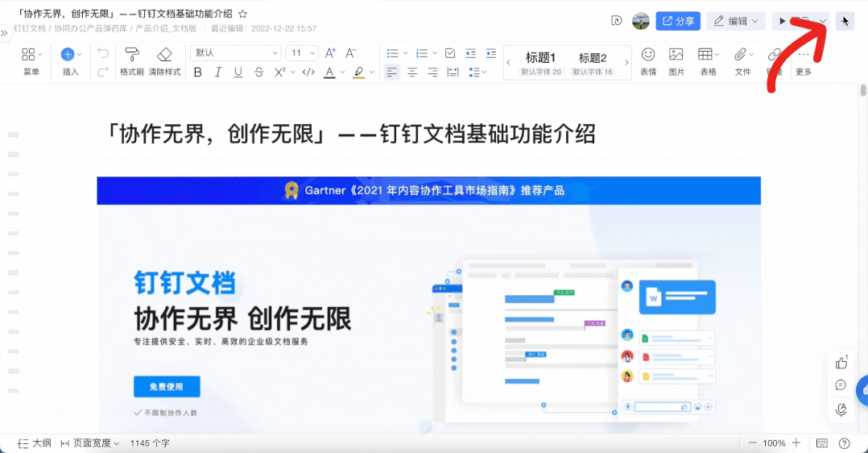Star this document as favorite
Image resolution: width=868 pixels, height=453 pixels.
pyautogui.click(x=243, y=14)
